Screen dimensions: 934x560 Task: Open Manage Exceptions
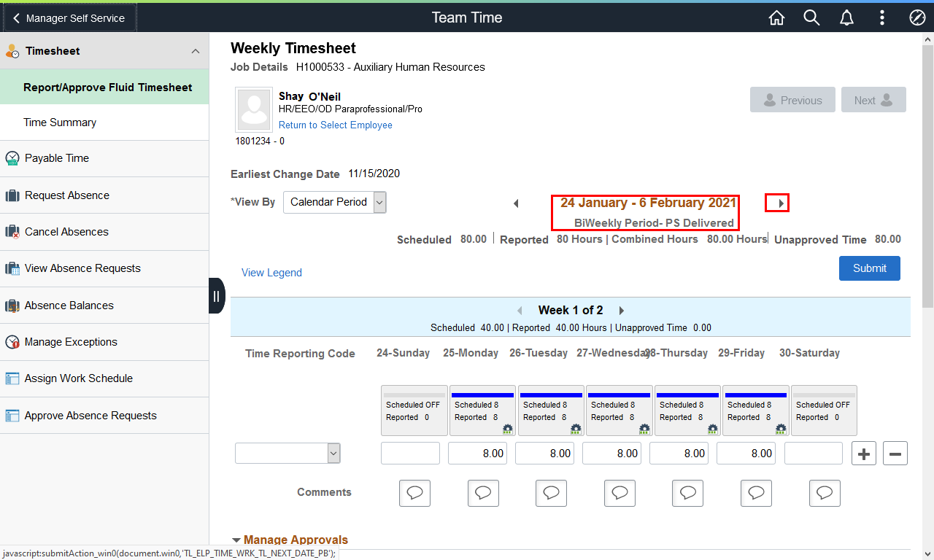click(x=104, y=342)
